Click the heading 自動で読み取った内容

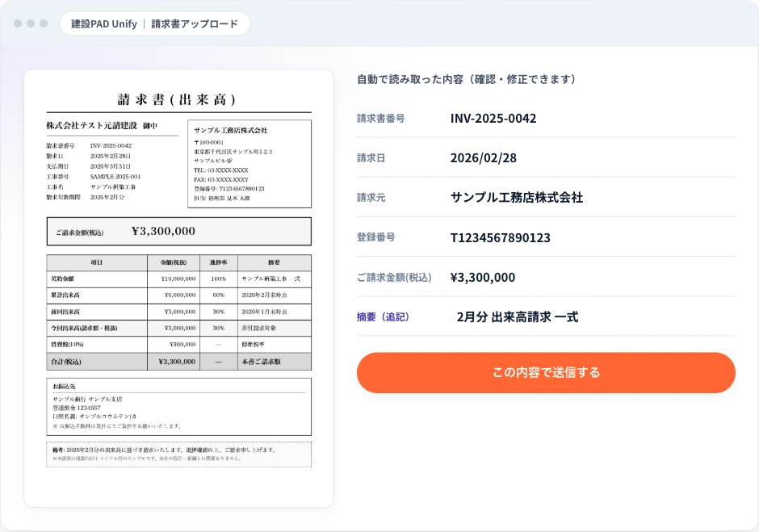410,79
